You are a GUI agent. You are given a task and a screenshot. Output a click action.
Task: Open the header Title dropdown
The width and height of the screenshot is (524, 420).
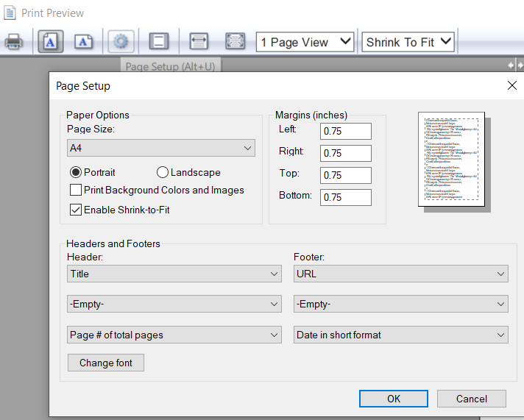coord(174,274)
